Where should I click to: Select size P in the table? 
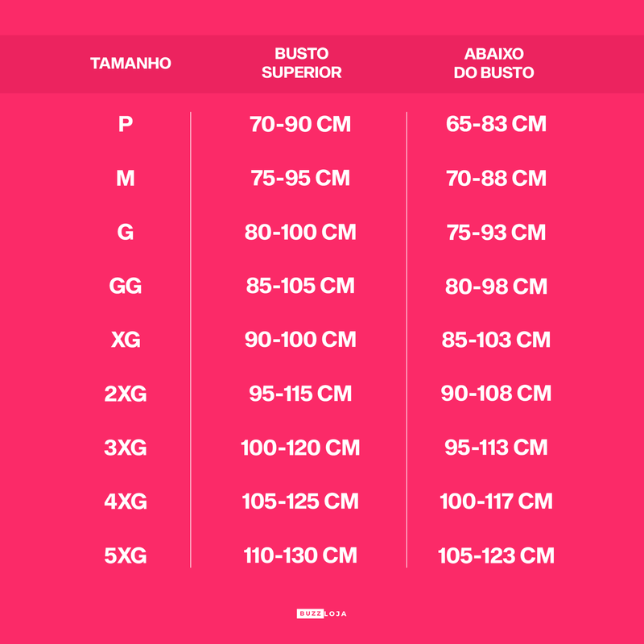tap(126, 125)
